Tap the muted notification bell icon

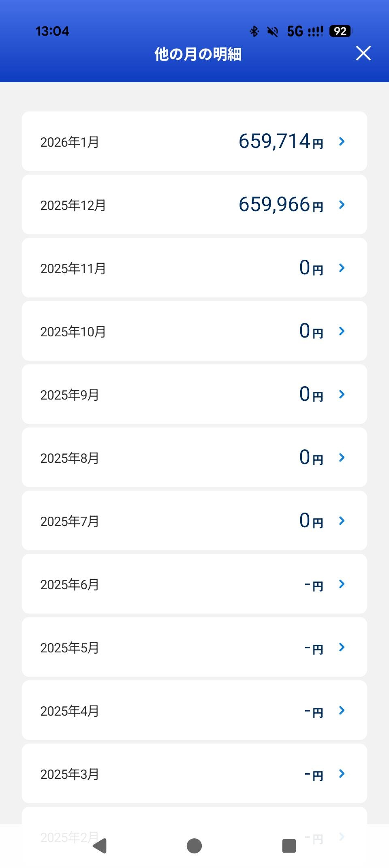pyautogui.click(x=273, y=31)
